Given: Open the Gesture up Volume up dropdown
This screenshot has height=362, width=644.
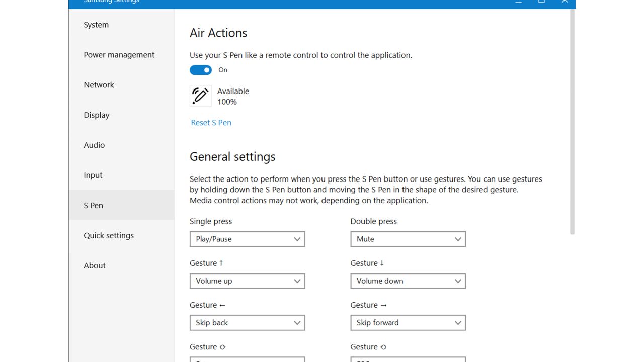Looking at the screenshot, I should (247, 281).
